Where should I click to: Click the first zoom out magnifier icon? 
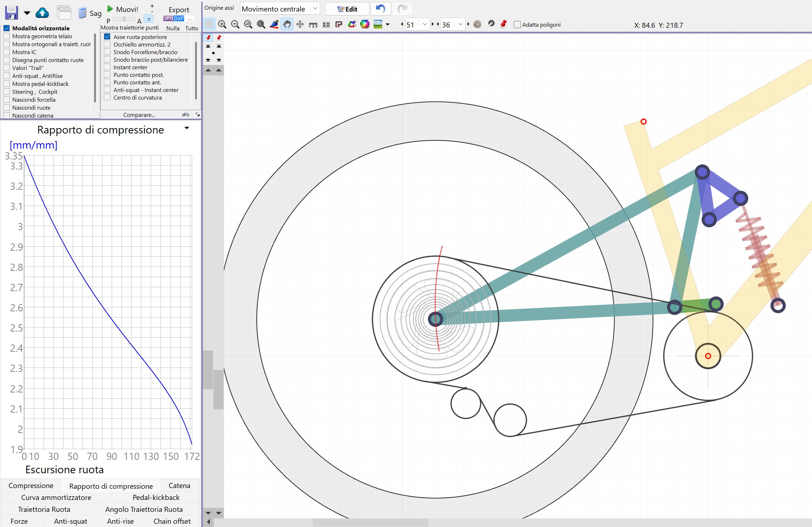(x=235, y=25)
